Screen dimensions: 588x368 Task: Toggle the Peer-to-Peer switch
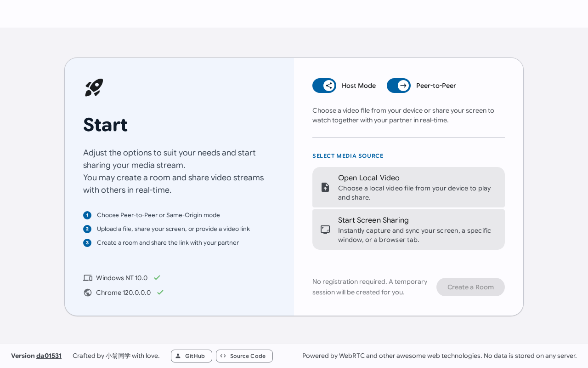coord(399,86)
